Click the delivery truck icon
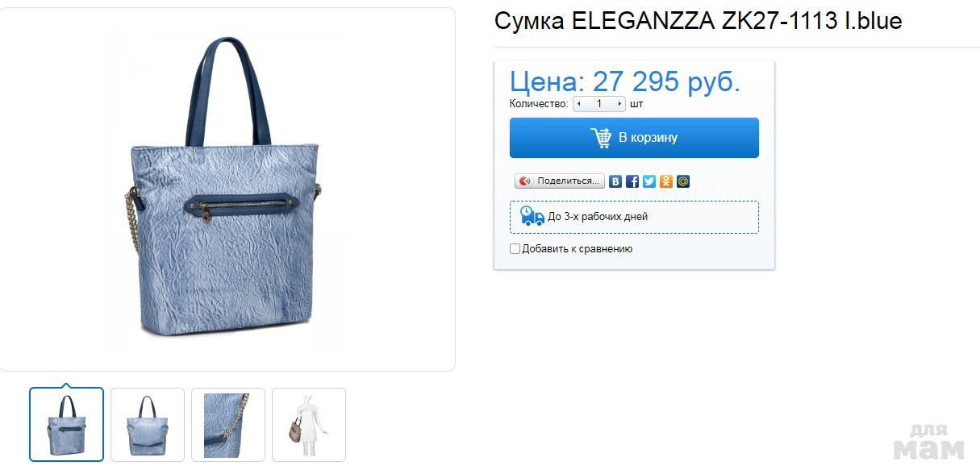Screen dimensions: 980x474 point(532,215)
